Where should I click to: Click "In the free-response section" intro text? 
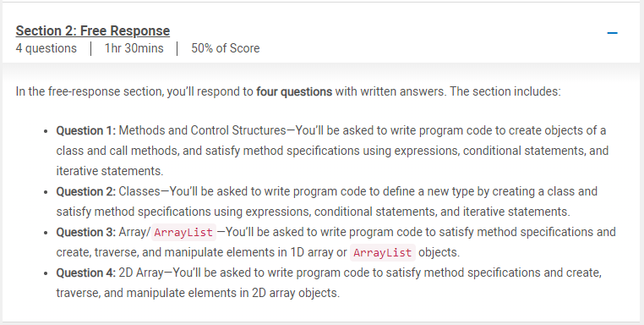pos(90,91)
